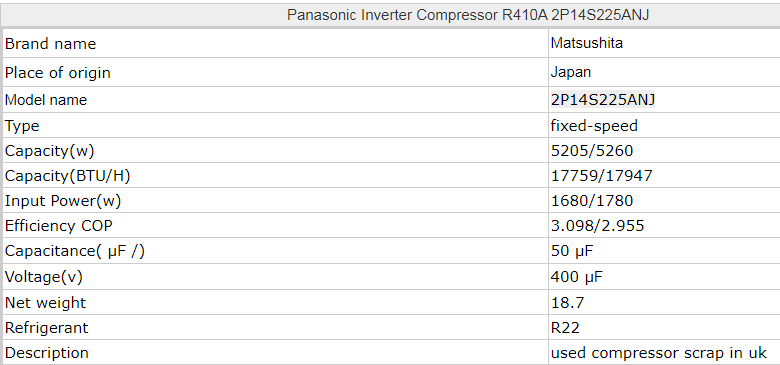
Task: Click the Matsushita value cell
Action: (664, 43)
